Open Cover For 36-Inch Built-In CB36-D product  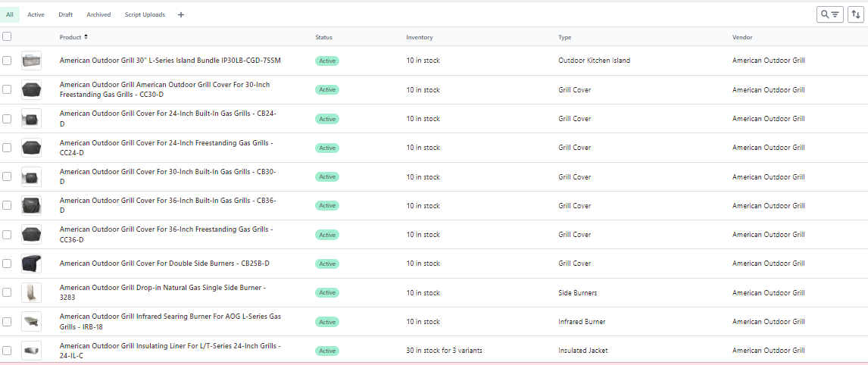[167, 205]
